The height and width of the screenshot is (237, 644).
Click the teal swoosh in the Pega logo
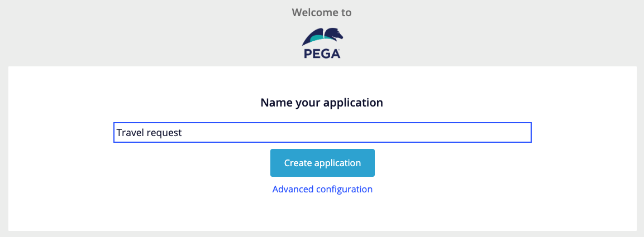[x=314, y=39]
